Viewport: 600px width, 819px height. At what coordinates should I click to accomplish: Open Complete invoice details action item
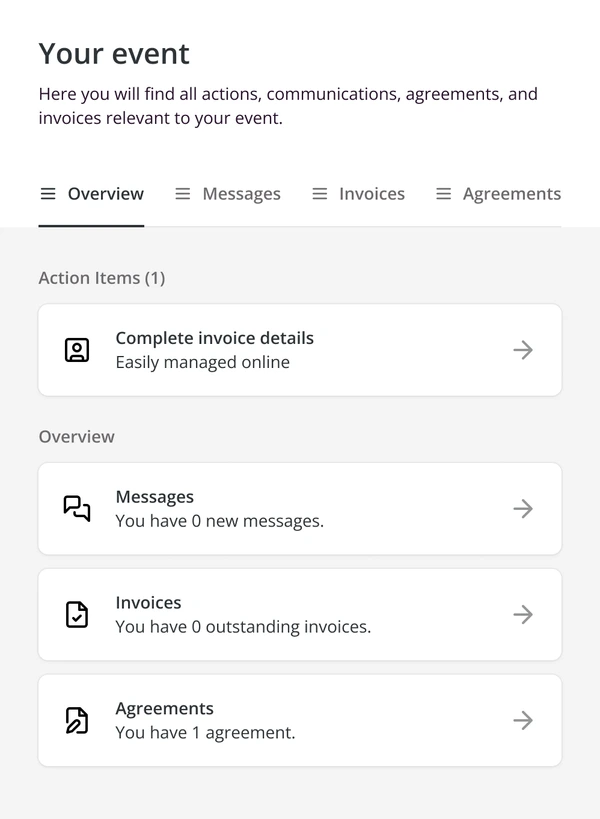coord(300,350)
